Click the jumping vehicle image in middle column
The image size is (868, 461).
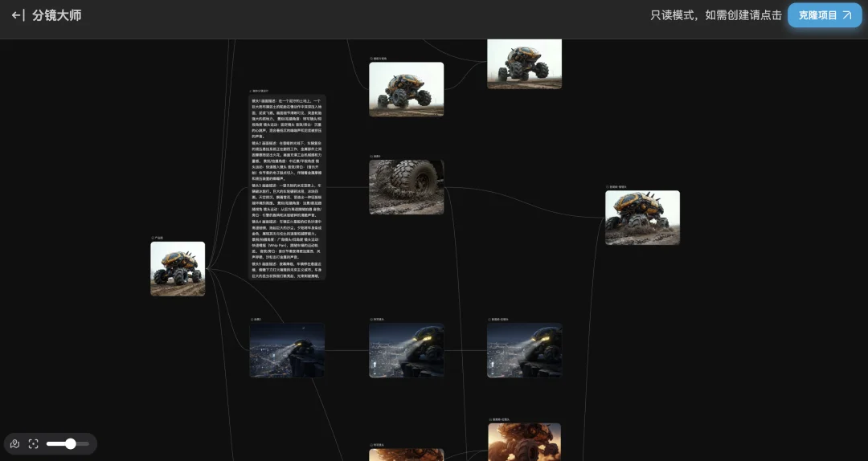[406, 89]
